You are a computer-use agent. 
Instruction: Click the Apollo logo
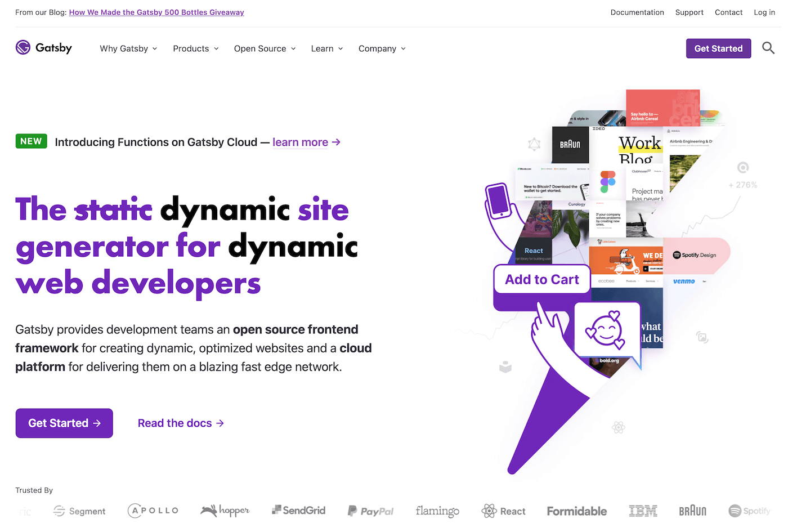[153, 511]
